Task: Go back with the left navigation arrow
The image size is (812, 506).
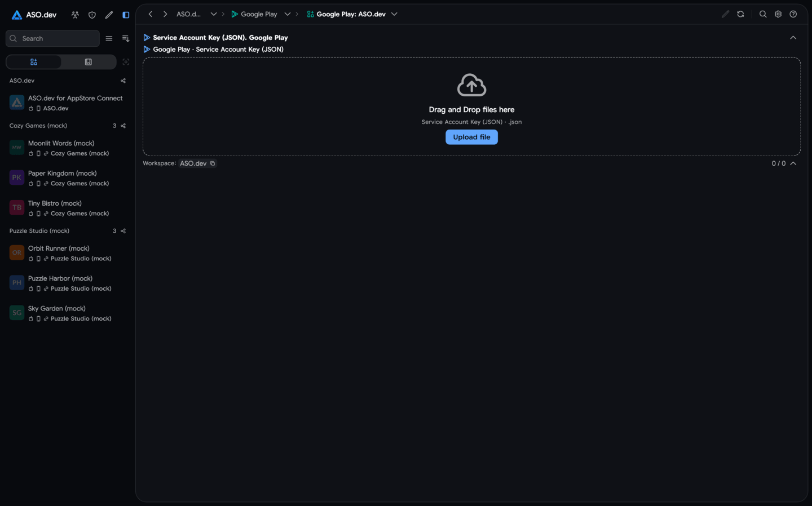Action: (x=151, y=14)
